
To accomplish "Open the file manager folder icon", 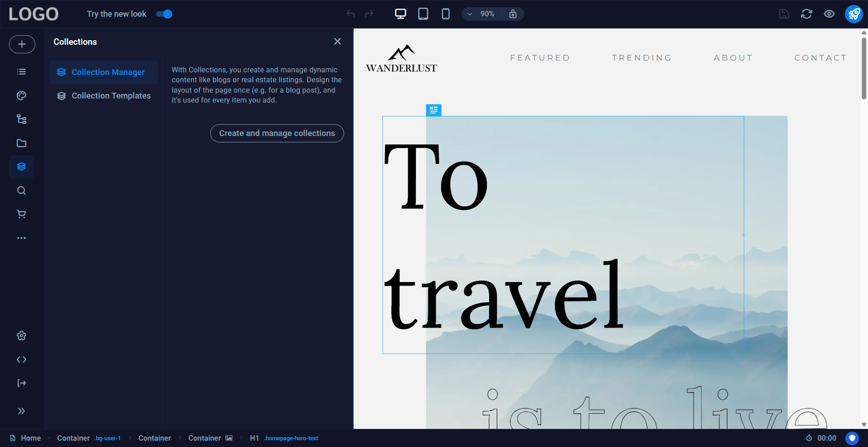I will pos(21,143).
